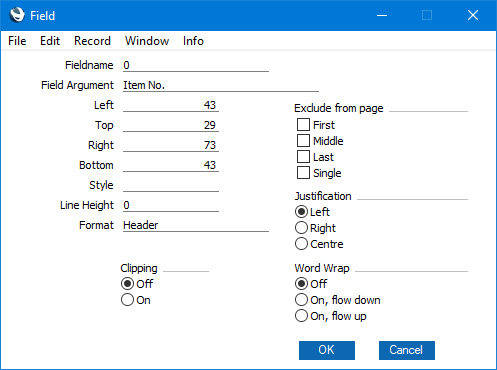Turn Clipping On
The width and height of the screenshot is (497, 370).
tap(127, 300)
